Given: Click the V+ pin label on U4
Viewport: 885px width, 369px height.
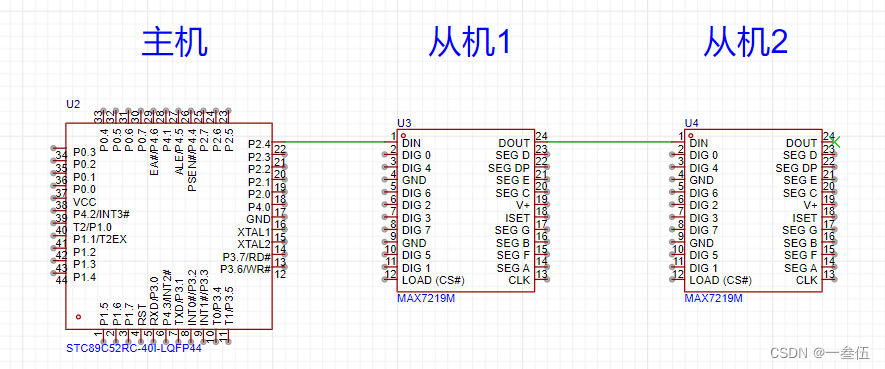Looking at the screenshot, I should coord(810,205).
